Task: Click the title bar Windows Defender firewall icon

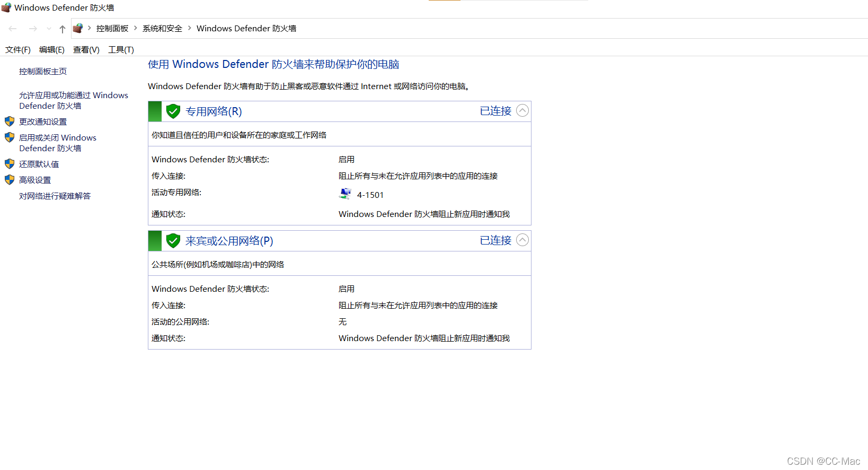Action: coord(6,7)
